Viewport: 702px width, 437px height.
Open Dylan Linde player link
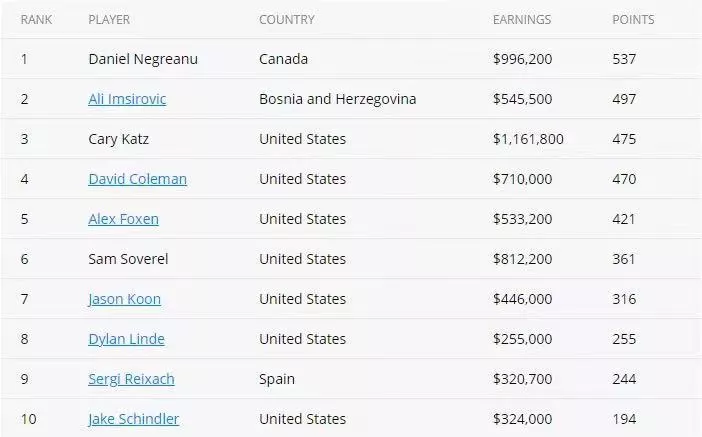(127, 339)
